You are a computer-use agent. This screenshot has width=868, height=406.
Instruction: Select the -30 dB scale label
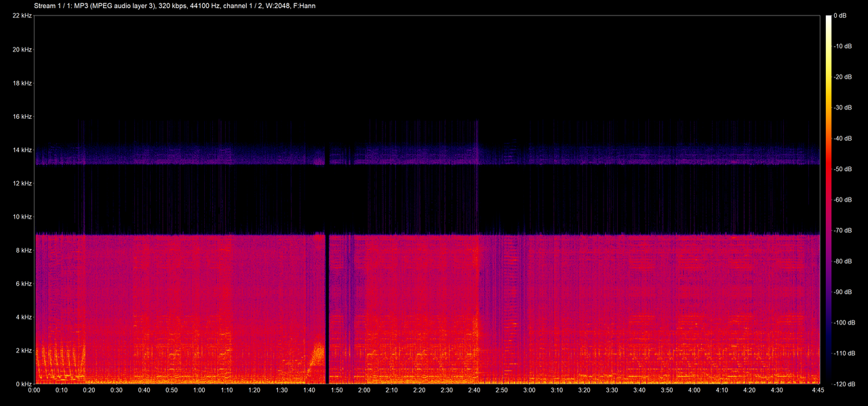point(844,107)
